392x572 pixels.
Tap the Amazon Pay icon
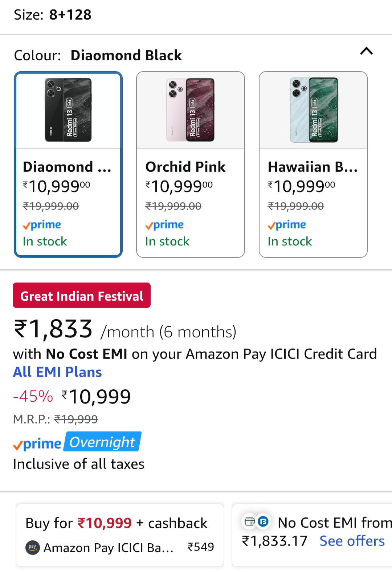(33, 547)
